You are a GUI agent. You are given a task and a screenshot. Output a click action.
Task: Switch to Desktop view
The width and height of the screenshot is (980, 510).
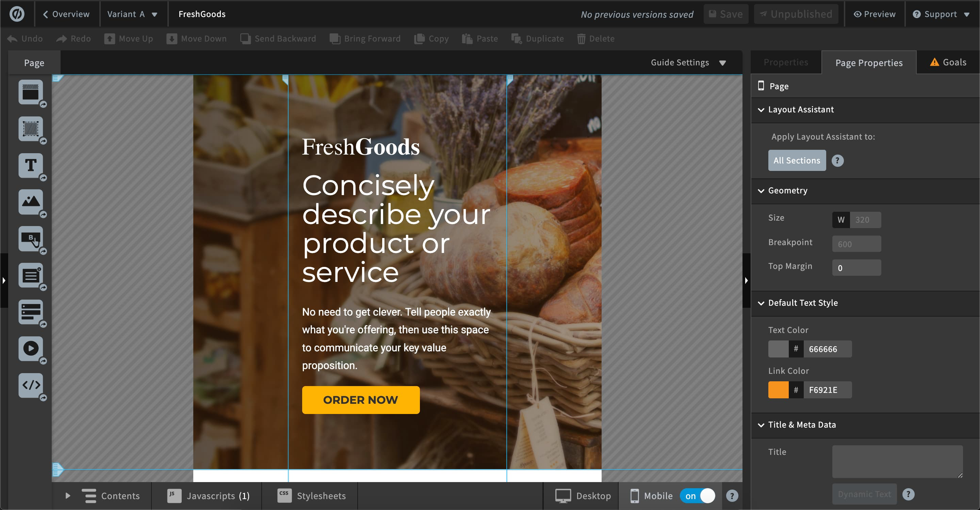[583, 496]
